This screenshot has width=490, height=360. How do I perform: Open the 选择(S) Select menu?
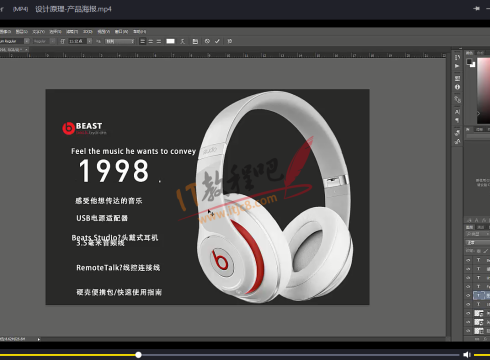pos(55,32)
